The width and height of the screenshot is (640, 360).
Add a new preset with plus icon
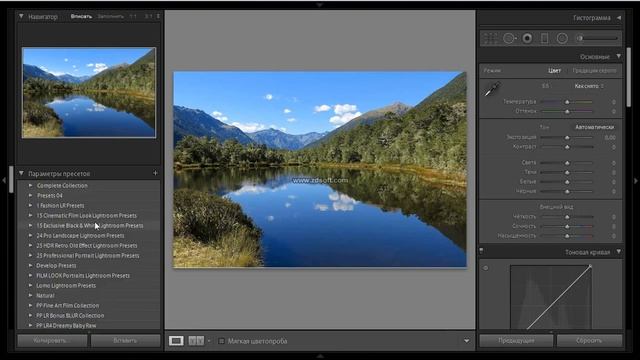tap(155, 173)
